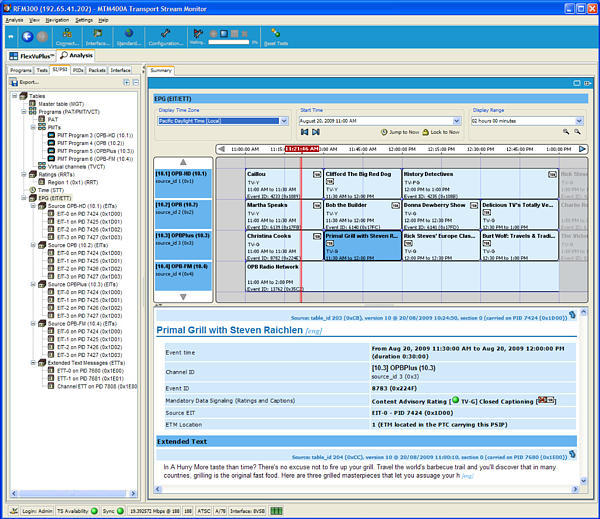Screen dimensions: 600x519
Task: Select Master table (MGT) tree item
Action: pos(58,104)
